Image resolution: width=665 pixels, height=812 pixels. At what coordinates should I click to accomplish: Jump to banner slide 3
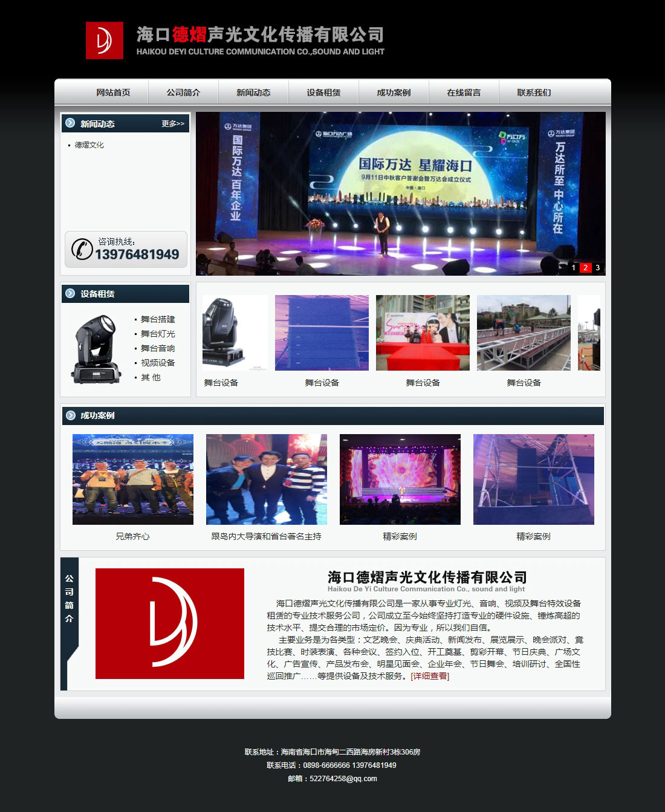pyautogui.click(x=597, y=268)
